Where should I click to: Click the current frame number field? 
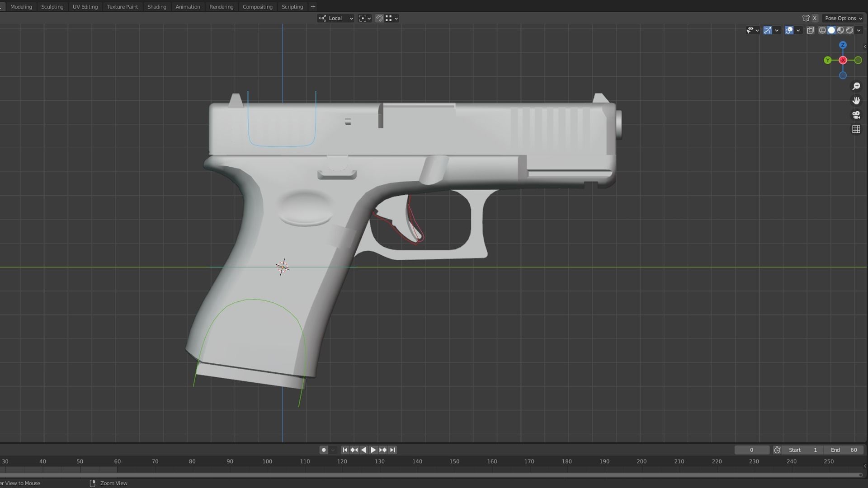point(752,450)
